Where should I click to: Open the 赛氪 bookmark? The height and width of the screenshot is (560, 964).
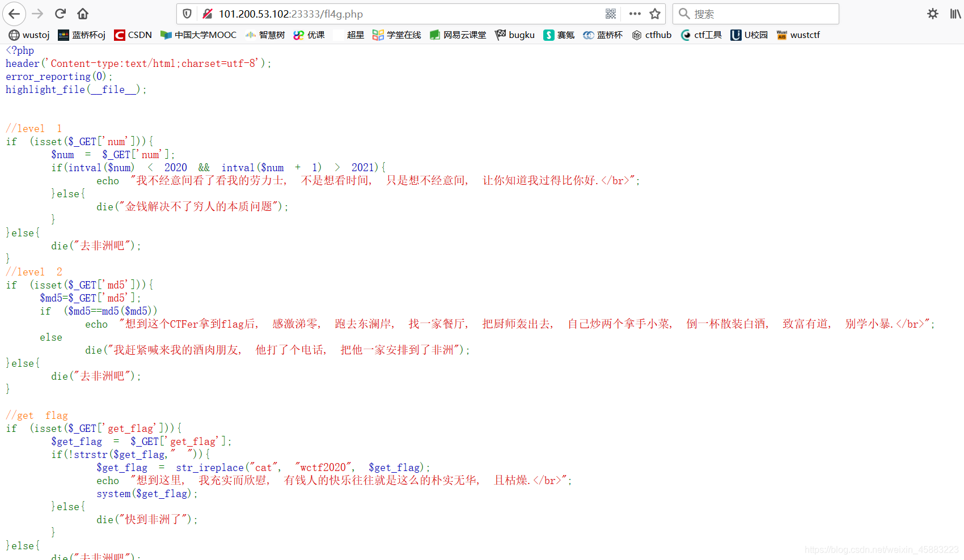[559, 35]
